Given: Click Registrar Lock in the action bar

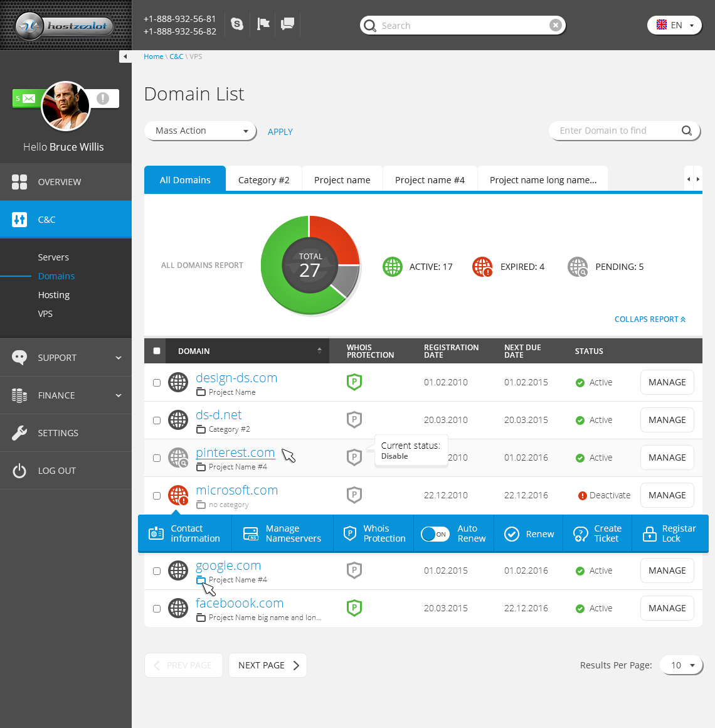Looking at the screenshot, I should tap(670, 533).
